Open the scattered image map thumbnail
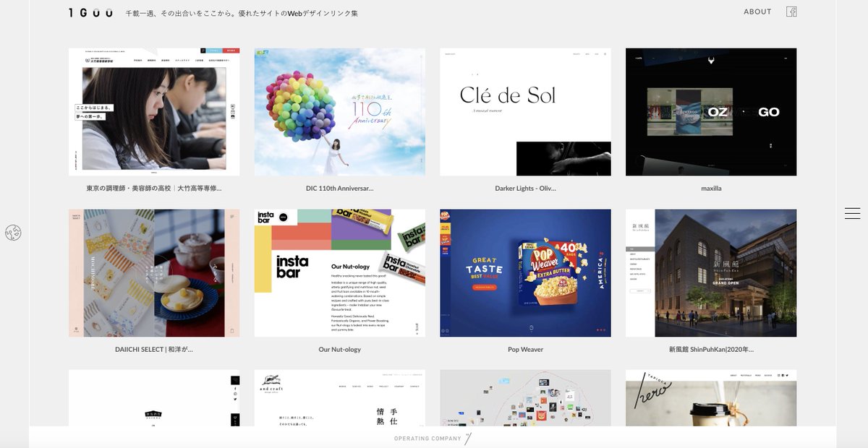 pos(525,398)
